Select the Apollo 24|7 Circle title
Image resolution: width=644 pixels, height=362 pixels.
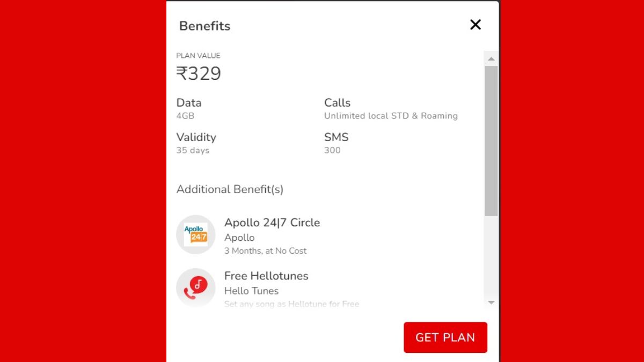pyautogui.click(x=272, y=223)
